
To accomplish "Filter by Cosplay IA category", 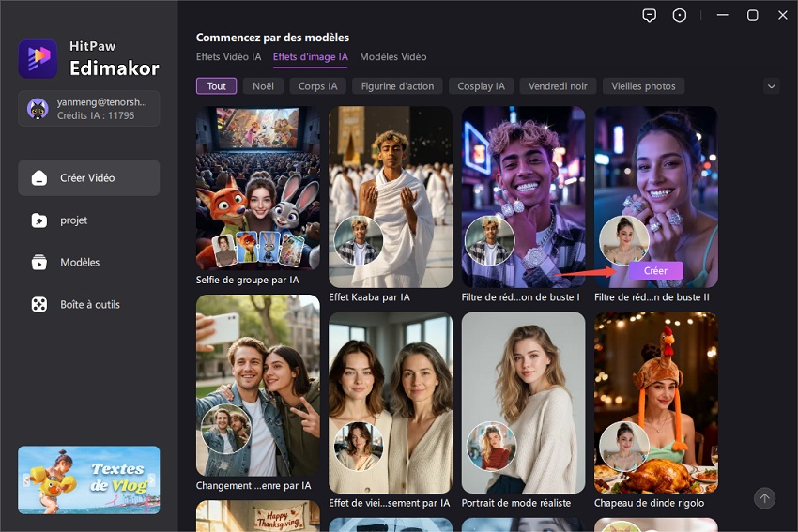I will [x=481, y=86].
